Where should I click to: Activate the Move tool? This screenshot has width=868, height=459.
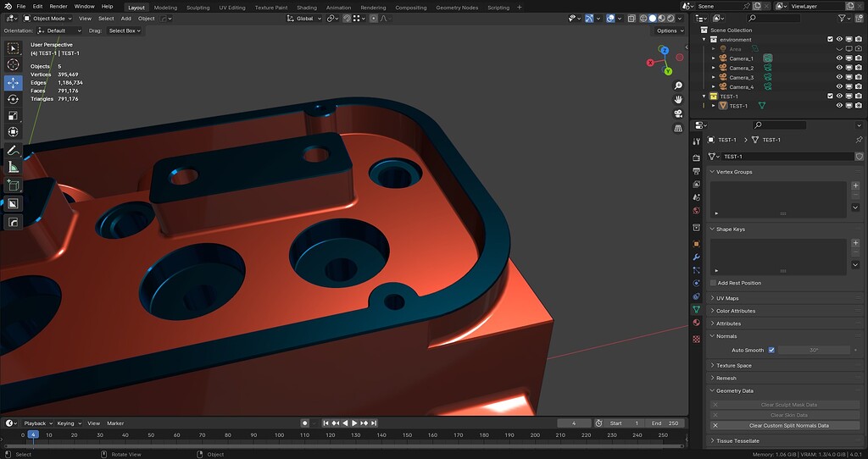click(x=14, y=82)
